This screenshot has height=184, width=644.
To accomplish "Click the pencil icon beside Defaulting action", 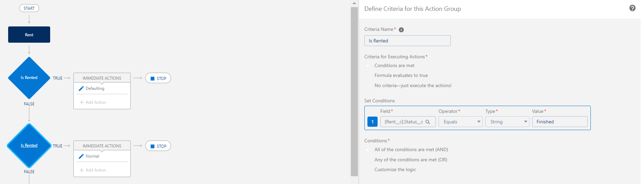I will click(81, 88).
